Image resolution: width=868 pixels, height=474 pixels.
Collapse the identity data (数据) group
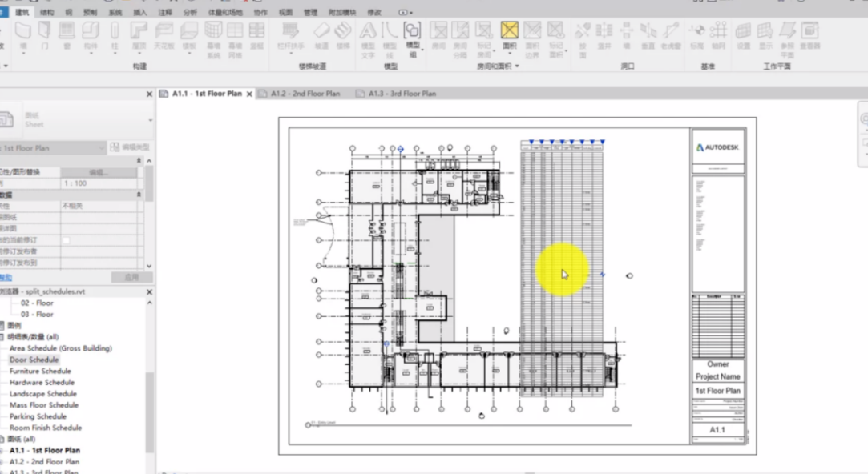pyautogui.click(x=139, y=195)
